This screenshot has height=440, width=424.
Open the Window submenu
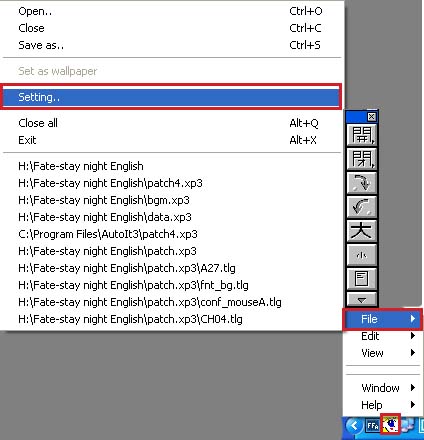(383, 388)
